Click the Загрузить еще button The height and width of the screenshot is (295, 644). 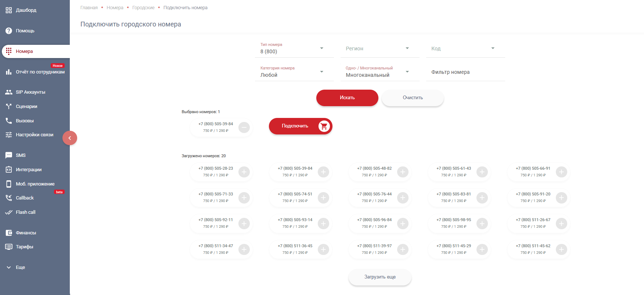380,277
